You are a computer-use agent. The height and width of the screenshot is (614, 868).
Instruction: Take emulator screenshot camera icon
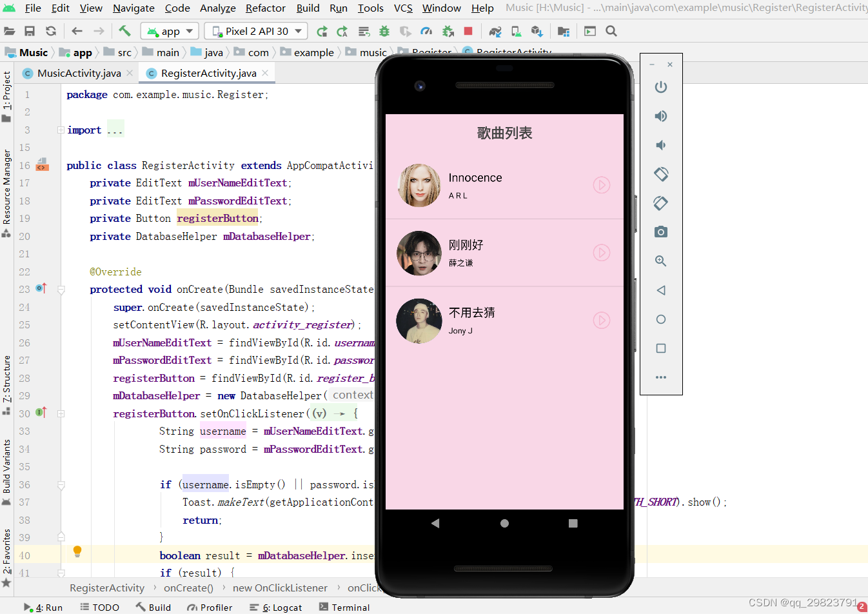[661, 232]
